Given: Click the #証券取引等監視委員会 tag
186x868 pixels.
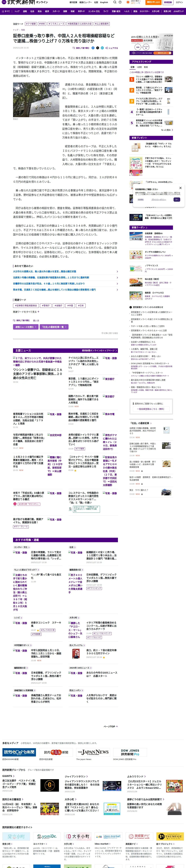Looking at the screenshot, I should pos(26,306).
